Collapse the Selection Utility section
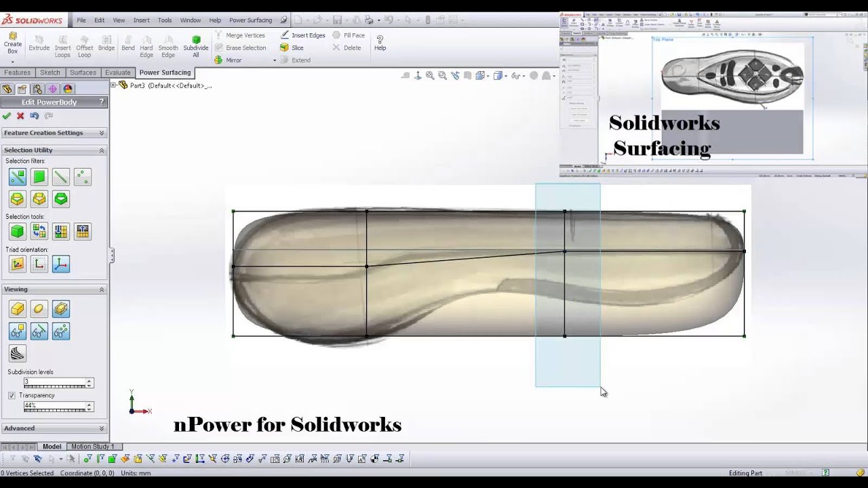This screenshot has width=868, height=488. [102, 150]
